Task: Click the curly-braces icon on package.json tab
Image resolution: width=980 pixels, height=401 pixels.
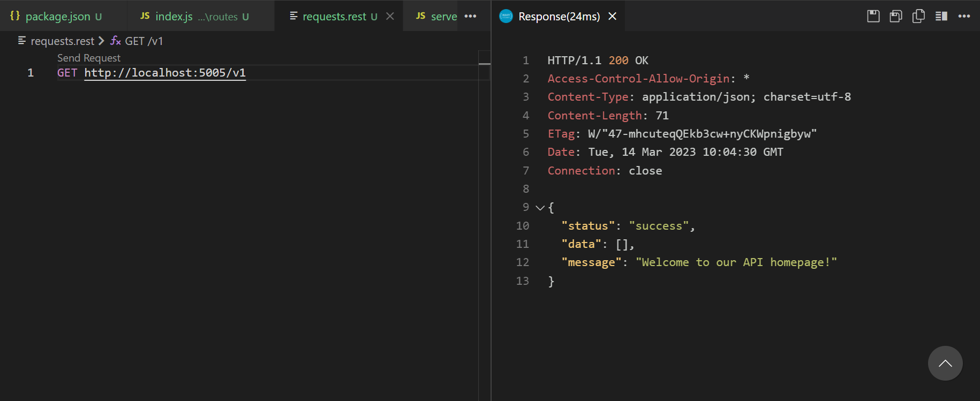Action: [x=15, y=16]
